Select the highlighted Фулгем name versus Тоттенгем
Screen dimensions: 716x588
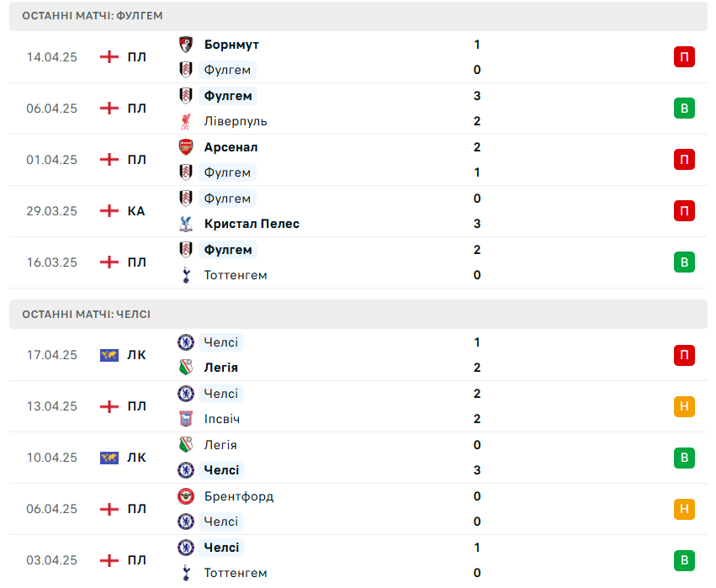[228, 250]
